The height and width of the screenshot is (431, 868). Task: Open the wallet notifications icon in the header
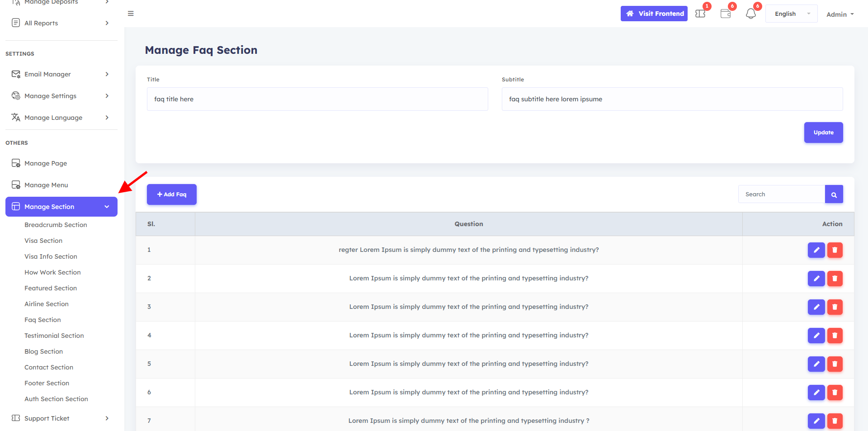tap(726, 14)
